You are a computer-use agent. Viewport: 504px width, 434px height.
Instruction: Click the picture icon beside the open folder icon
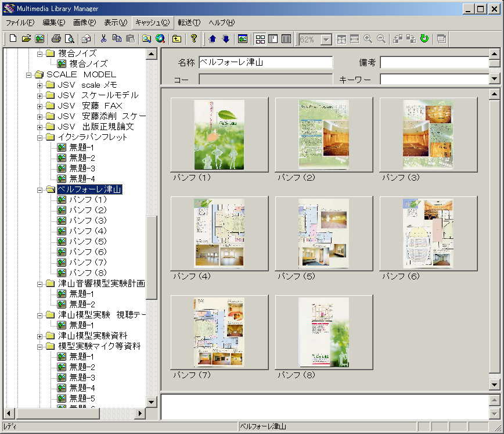pyautogui.click(x=40, y=39)
